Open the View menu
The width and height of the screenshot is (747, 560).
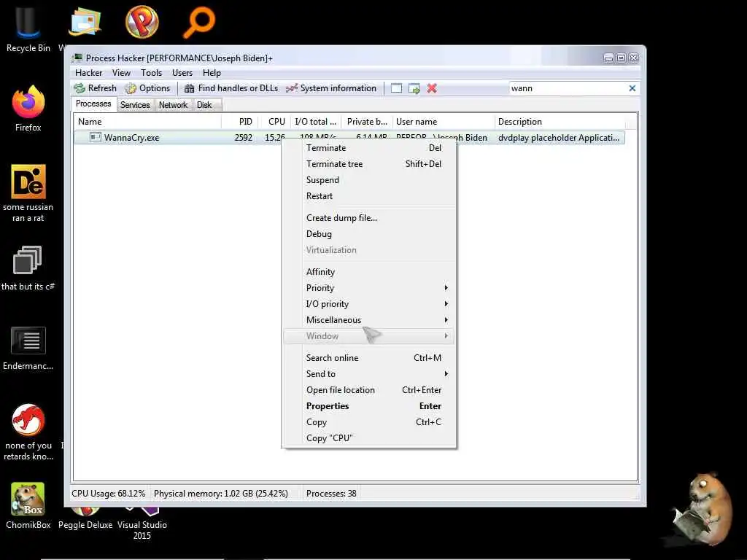(122, 73)
